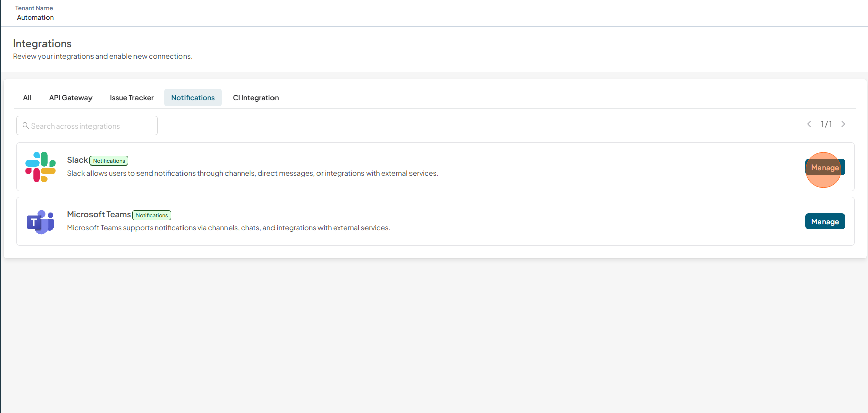Click the Microsoft Teams logo icon
The height and width of the screenshot is (413, 868).
pyautogui.click(x=40, y=222)
